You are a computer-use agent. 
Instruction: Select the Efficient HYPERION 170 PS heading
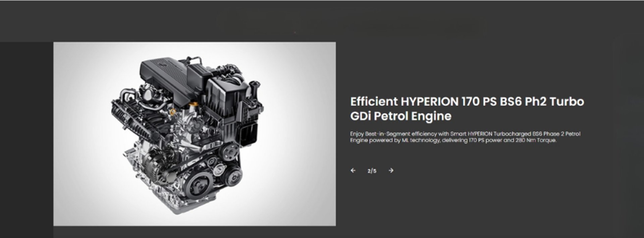(x=467, y=109)
